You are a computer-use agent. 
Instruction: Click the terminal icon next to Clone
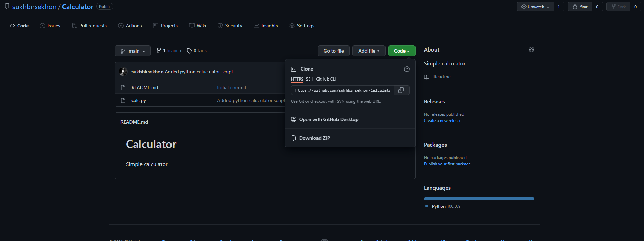(x=294, y=69)
